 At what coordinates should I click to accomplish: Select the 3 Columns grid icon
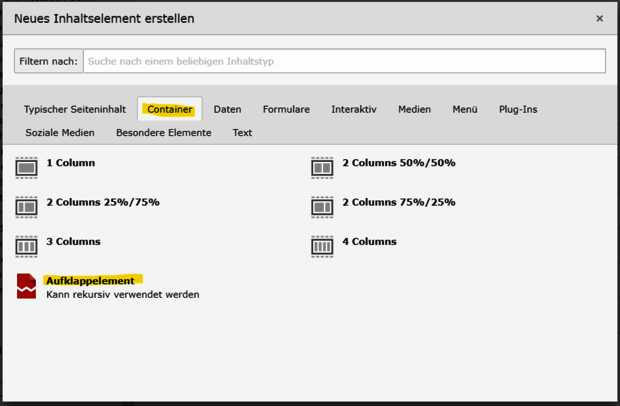pos(27,246)
